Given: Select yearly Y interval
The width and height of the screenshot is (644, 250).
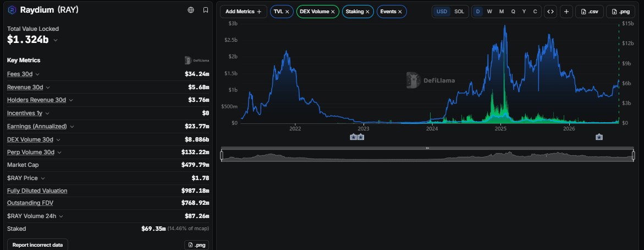Looking at the screenshot, I should pos(524,12).
